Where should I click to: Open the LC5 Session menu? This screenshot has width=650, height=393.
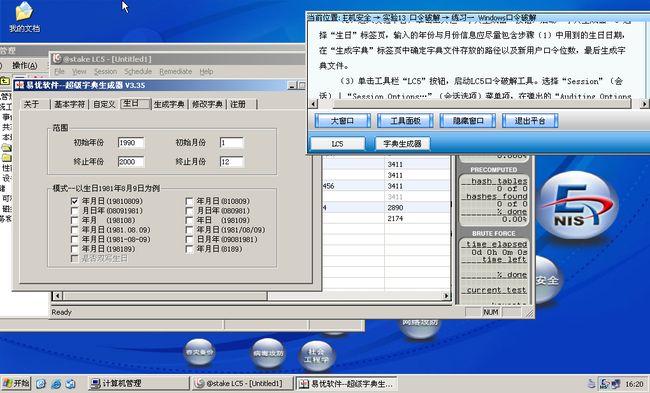click(105, 71)
